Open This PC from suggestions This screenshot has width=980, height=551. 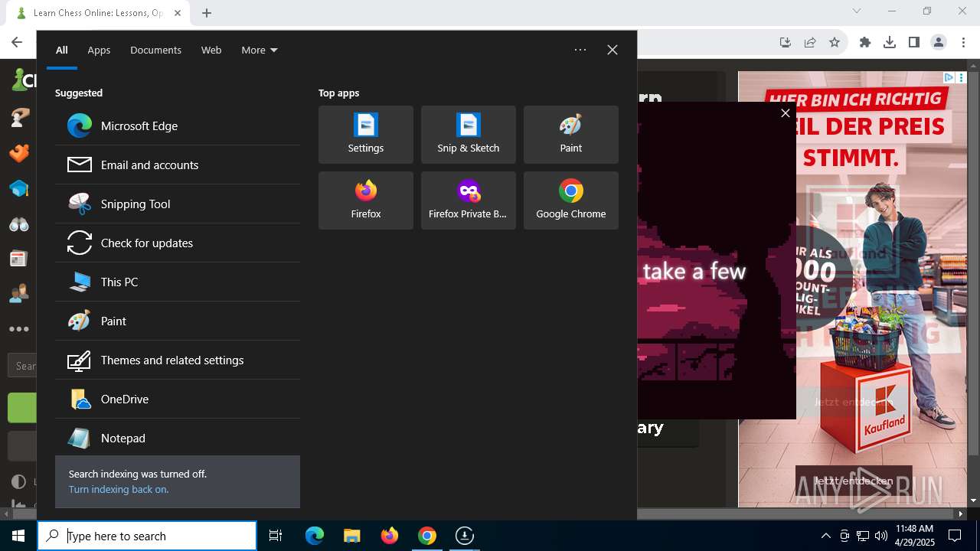tap(178, 282)
